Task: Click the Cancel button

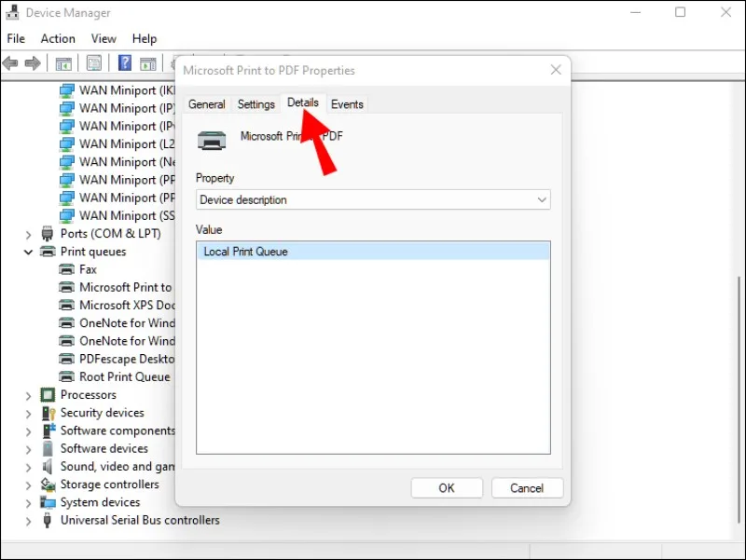Action: [527, 488]
